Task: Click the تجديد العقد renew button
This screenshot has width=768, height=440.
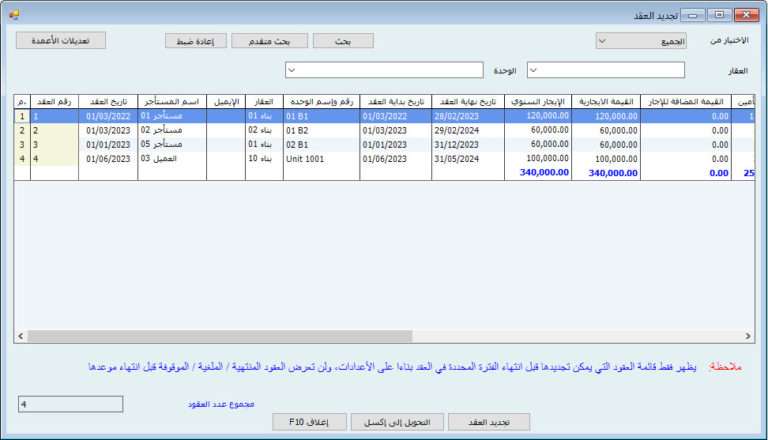Action: [x=489, y=422]
